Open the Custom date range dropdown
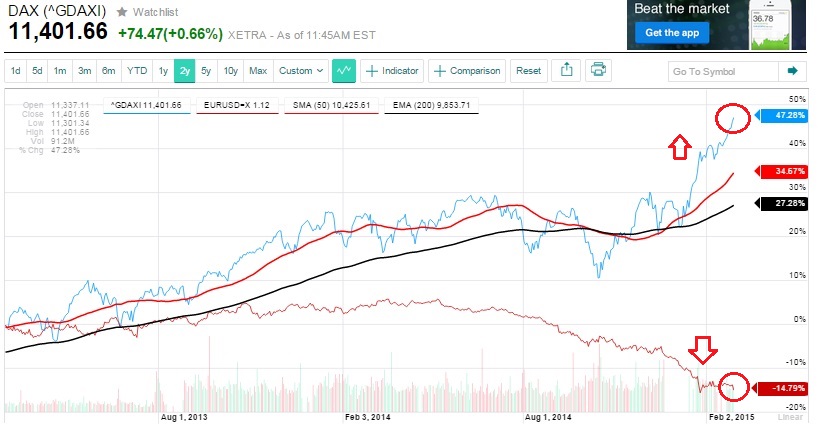The height and width of the screenshot is (428, 829). tap(301, 71)
